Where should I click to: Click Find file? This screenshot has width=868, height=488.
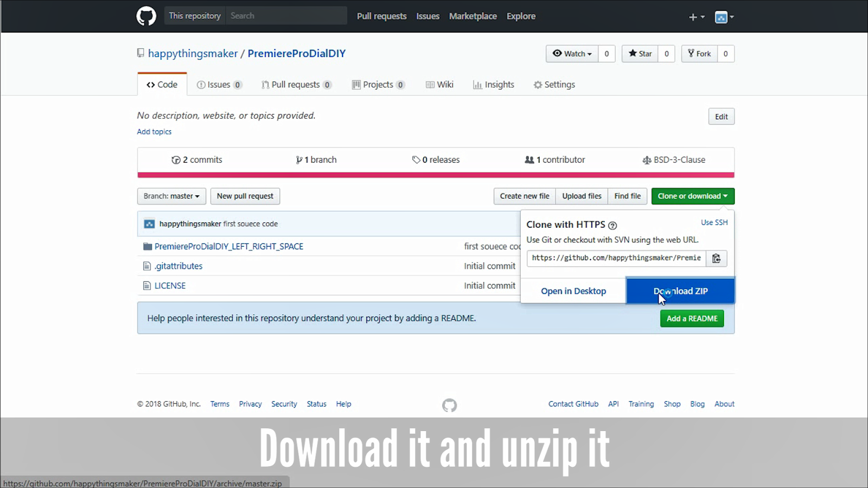point(628,196)
